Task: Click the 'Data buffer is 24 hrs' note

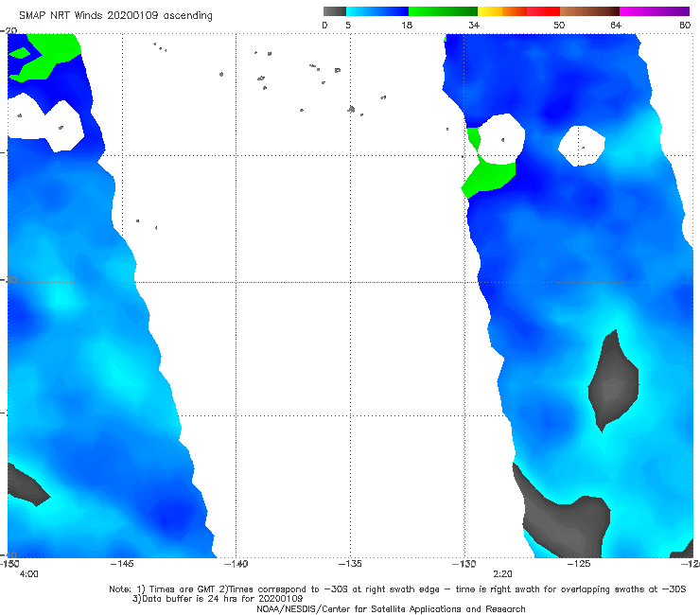Action: pos(218,599)
